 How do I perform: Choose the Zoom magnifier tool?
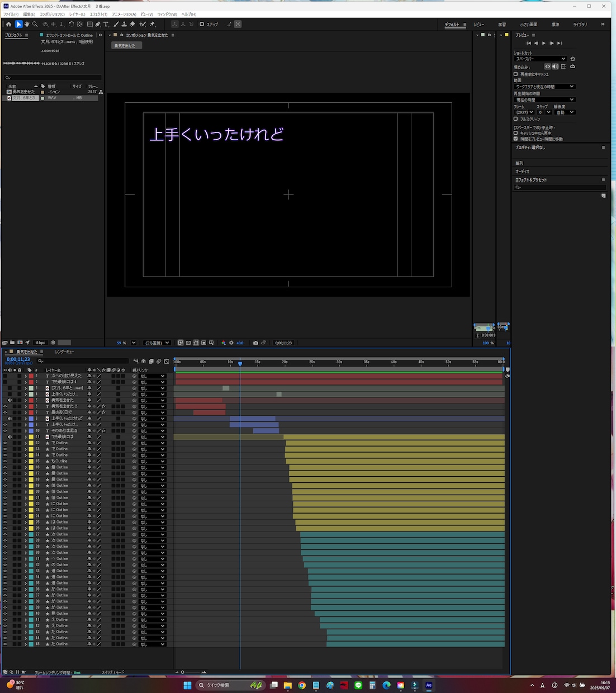(x=35, y=25)
